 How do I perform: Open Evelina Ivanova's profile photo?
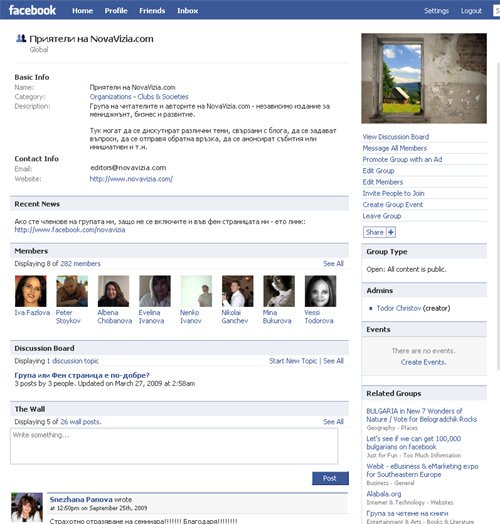pyautogui.click(x=155, y=291)
